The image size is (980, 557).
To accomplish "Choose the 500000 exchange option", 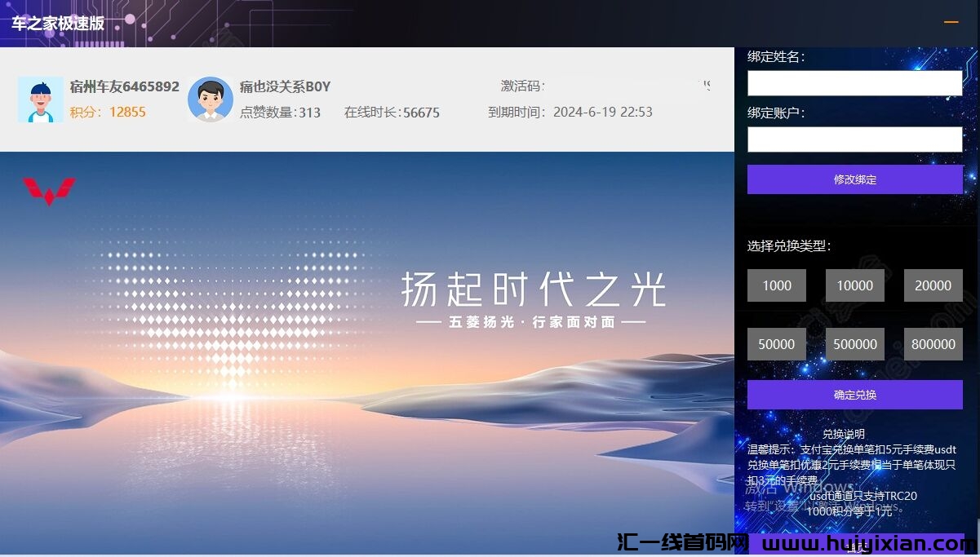I will tap(854, 344).
